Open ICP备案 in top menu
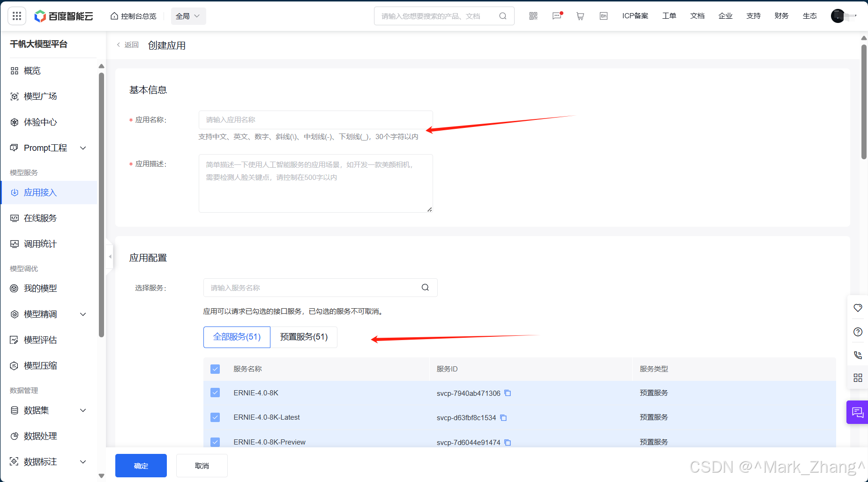The height and width of the screenshot is (482, 868). (635, 16)
